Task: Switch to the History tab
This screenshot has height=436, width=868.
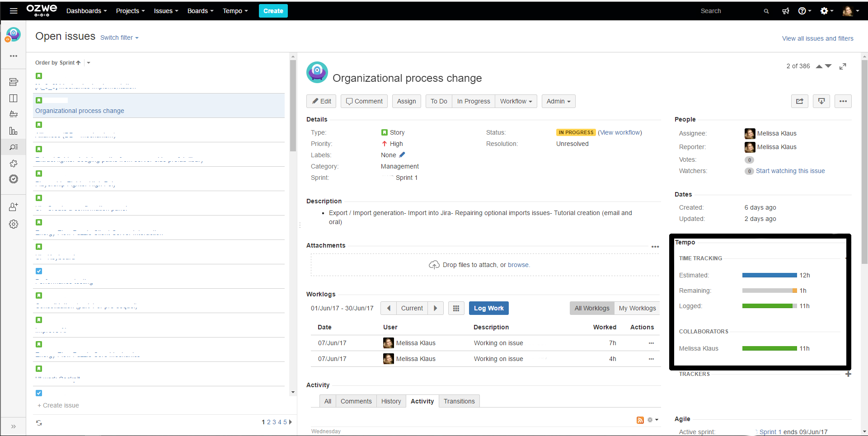Action: click(391, 401)
